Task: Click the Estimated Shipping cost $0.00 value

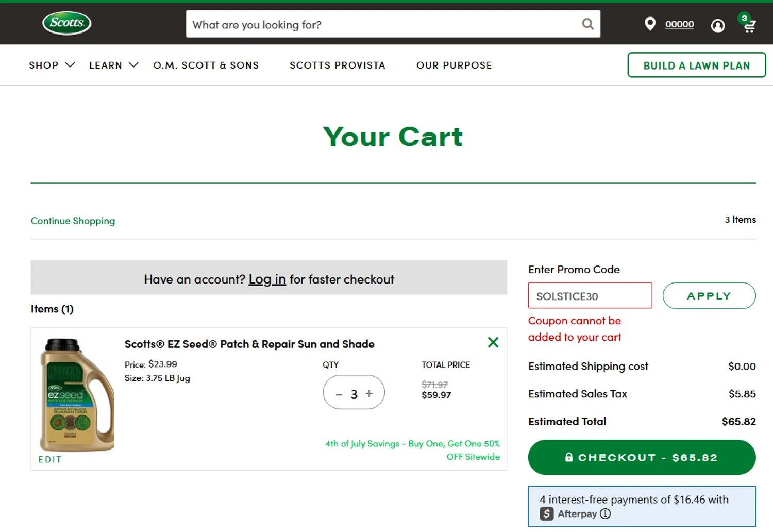Action: click(x=742, y=367)
